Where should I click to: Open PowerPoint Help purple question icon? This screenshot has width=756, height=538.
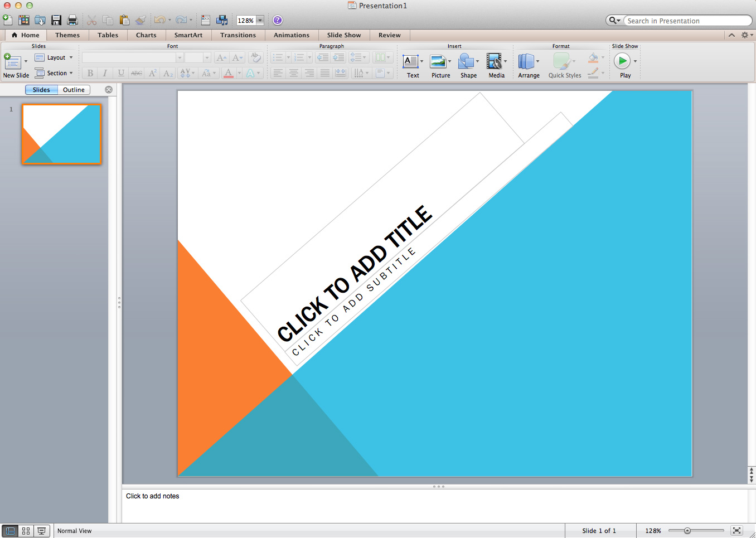[x=278, y=21]
